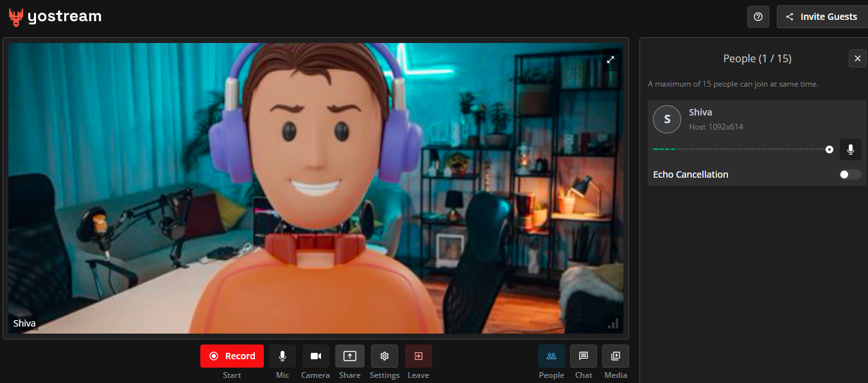Screen dimensions: 868x383
Task: Switch to the People tab
Action: (551, 356)
